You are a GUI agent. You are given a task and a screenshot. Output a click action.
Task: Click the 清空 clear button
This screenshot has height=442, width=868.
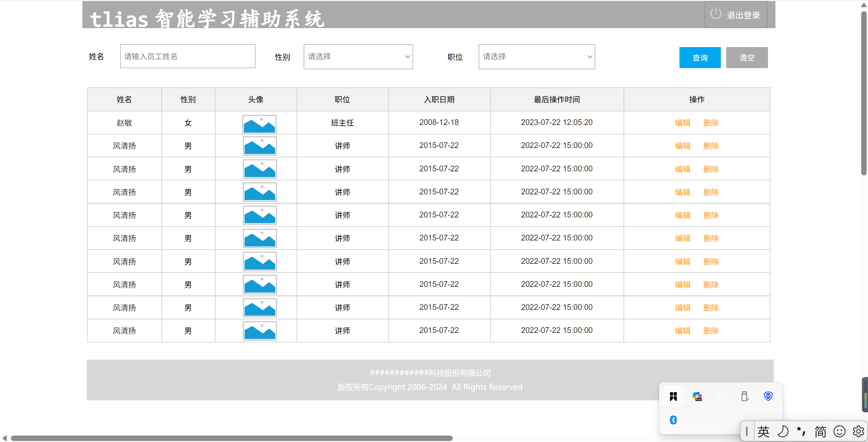coord(747,58)
